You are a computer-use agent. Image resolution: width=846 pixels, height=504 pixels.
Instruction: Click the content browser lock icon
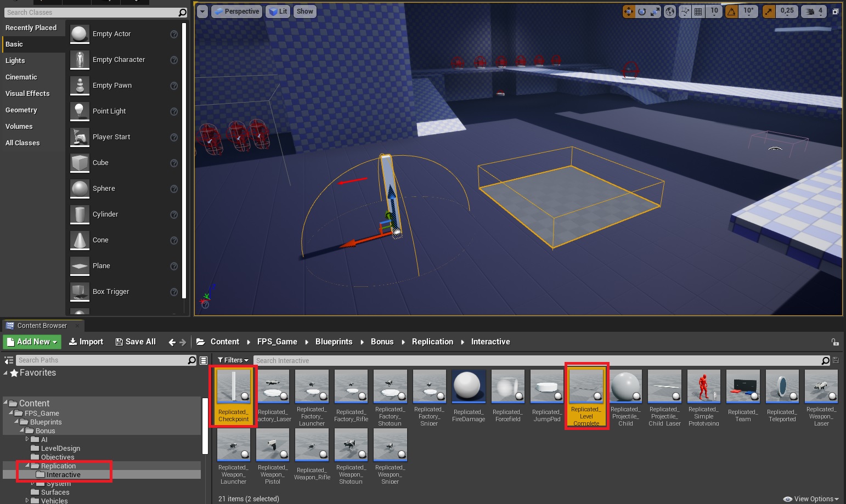[x=835, y=342]
